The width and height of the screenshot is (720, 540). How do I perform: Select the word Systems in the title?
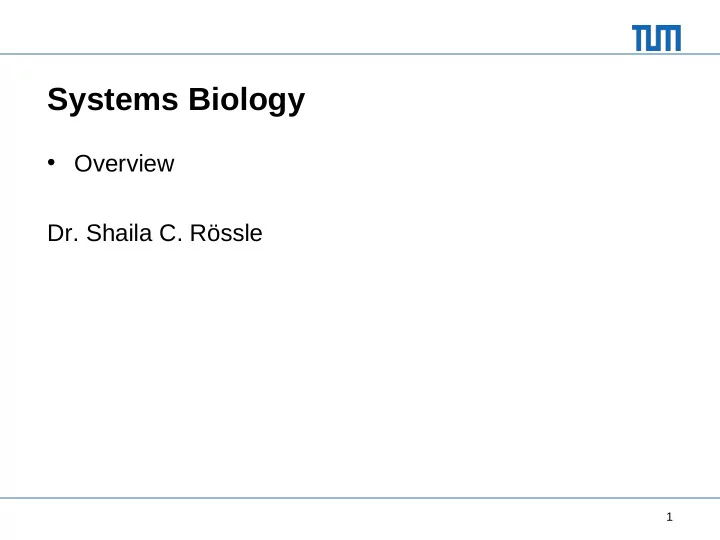(112, 99)
